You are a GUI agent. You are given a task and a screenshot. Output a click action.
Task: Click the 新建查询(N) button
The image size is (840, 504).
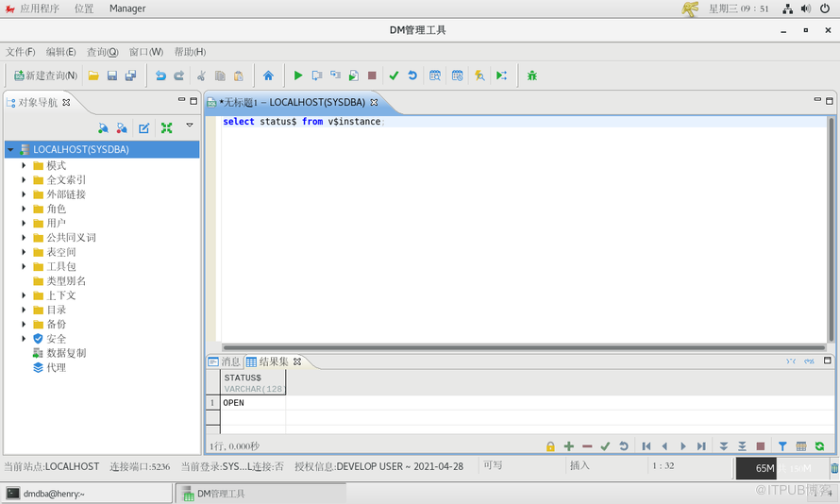[45, 76]
